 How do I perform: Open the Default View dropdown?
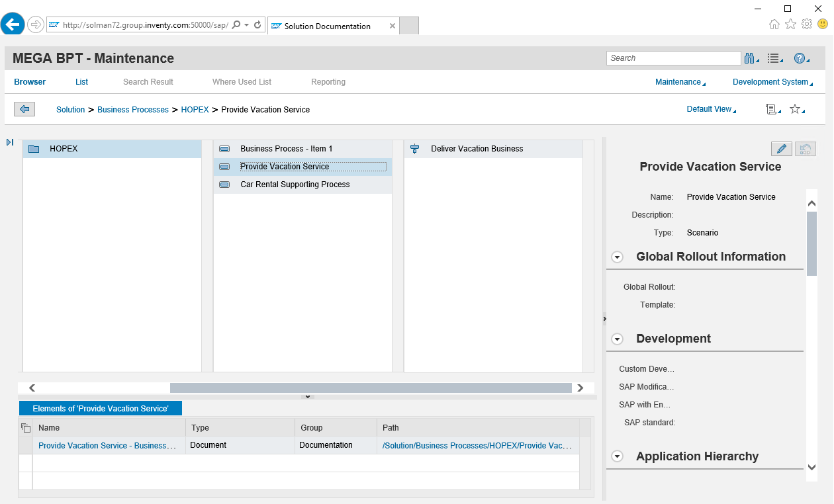pos(711,109)
